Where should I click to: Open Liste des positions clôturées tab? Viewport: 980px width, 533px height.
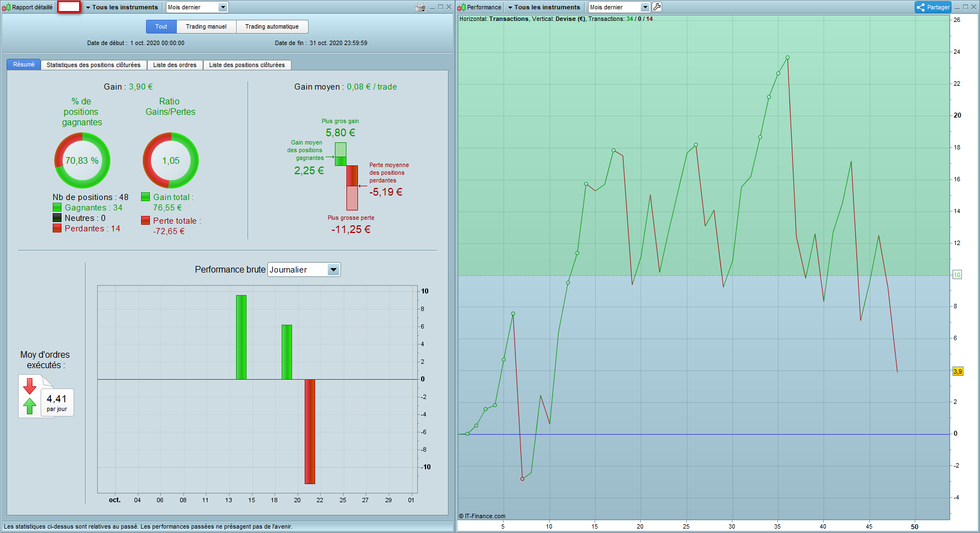tap(247, 65)
